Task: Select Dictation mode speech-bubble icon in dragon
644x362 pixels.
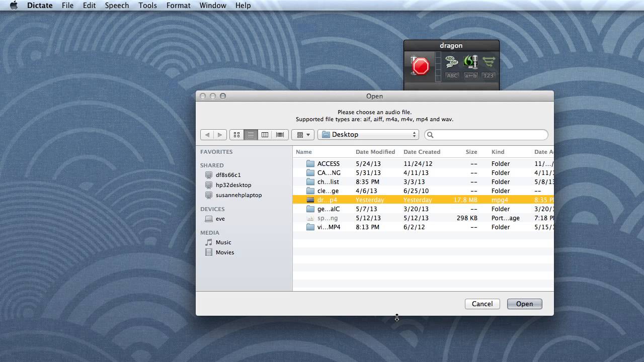Action: coord(452,62)
